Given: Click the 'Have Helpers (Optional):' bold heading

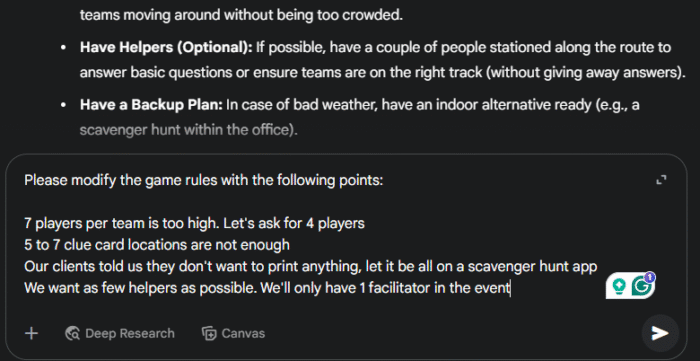Looking at the screenshot, I should (x=166, y=48).
